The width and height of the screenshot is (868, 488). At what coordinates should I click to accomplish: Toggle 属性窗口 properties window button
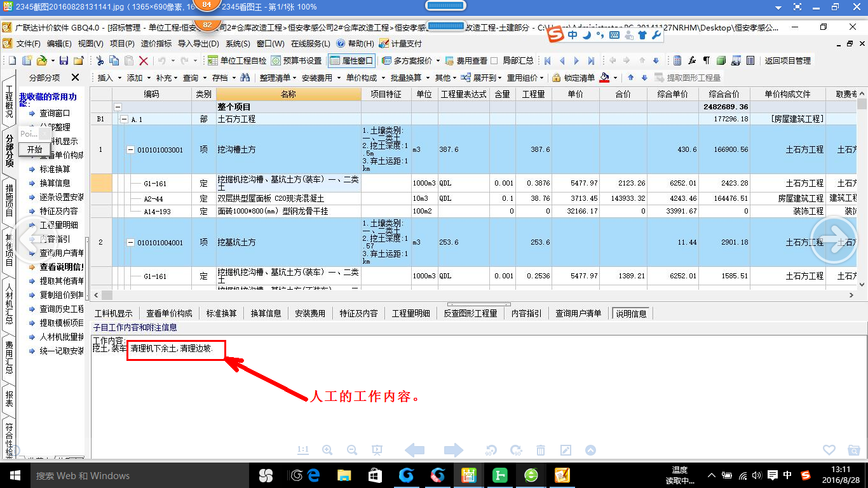[351, 60]
